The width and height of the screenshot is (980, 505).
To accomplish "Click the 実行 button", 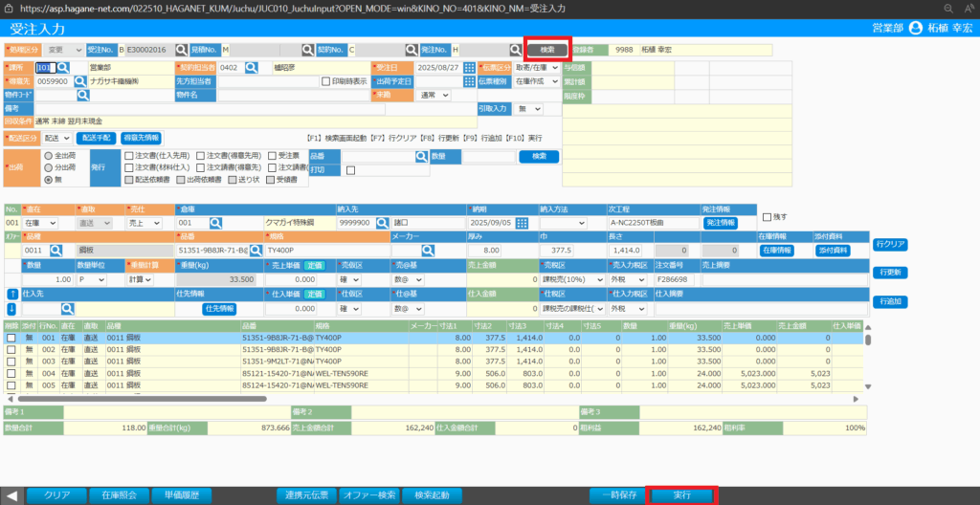I will pyautogui.click(x=681, y=495).
